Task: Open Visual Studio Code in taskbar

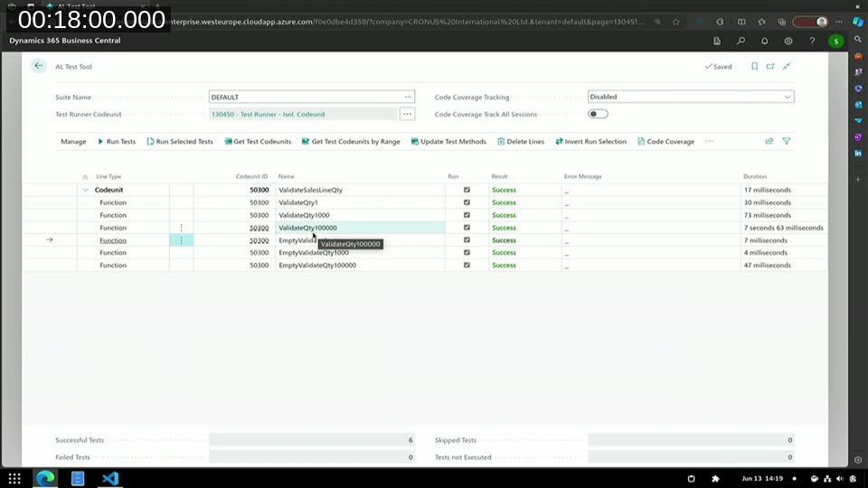Action: 110,478
